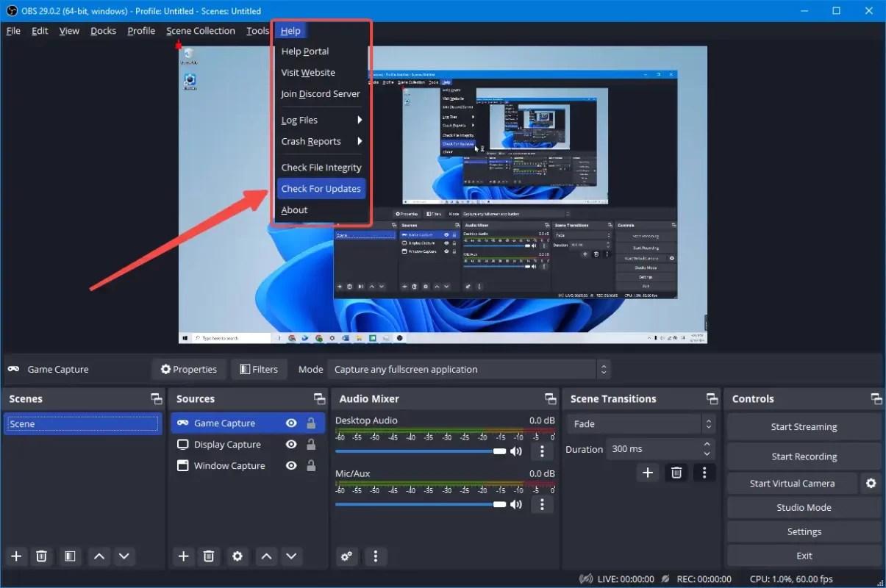Move Game Capture up with arrow icon
Screen dimensions: 886x588
pyautogui.click(x=265, y=556)
